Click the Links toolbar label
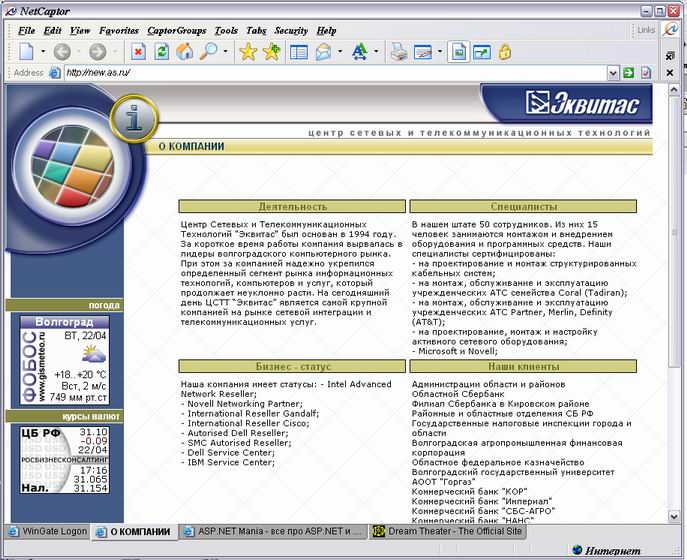This screenshot has height=560, width=687. (646, 30)
